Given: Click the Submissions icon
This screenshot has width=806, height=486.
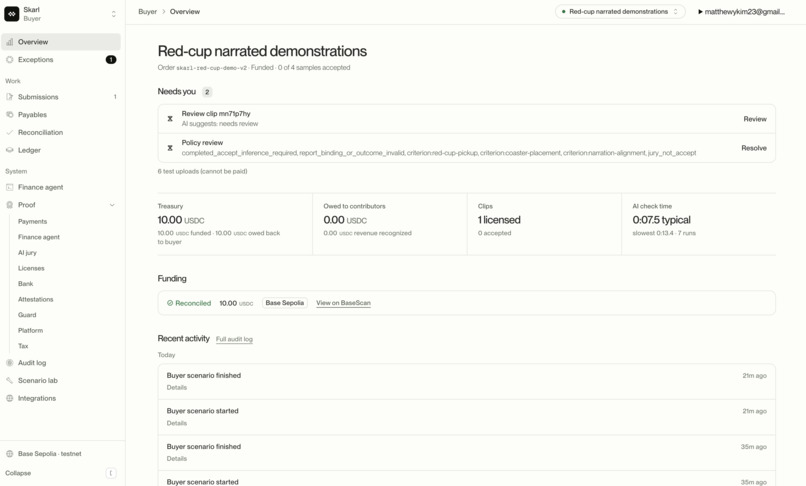Looking at the screenshot, I should (9, 97).
